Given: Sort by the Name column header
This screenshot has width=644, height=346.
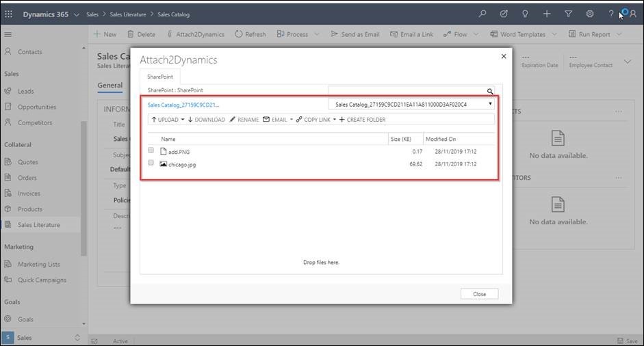Looking at the screenshot, I should (168, 139).
